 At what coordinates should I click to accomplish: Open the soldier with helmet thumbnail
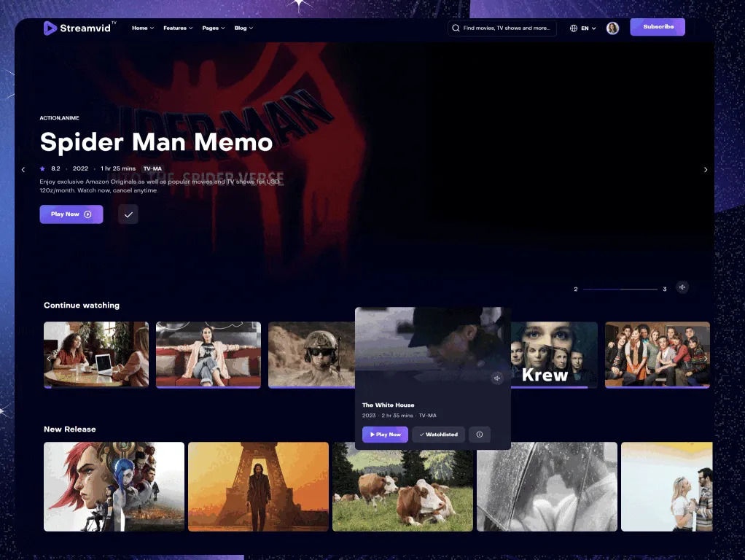311,354
